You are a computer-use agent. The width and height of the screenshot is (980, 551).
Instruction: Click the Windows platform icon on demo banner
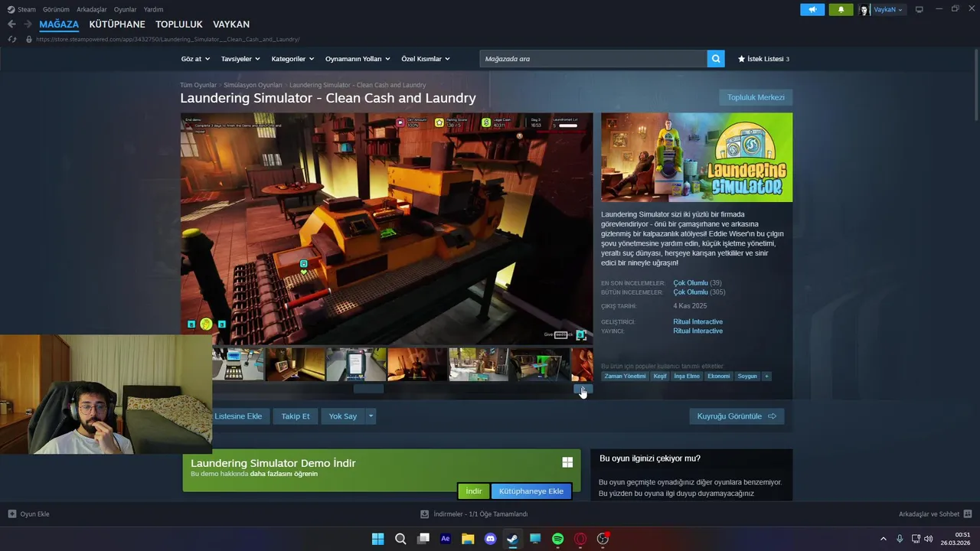pos(567,462)
